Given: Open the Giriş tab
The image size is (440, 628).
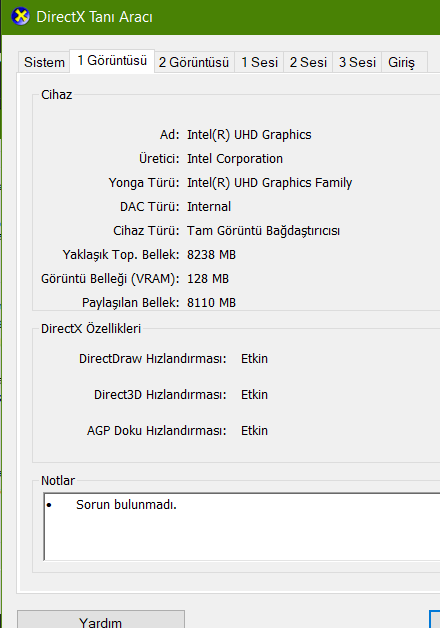Looking at the screenshot, I should click(402, 62).
